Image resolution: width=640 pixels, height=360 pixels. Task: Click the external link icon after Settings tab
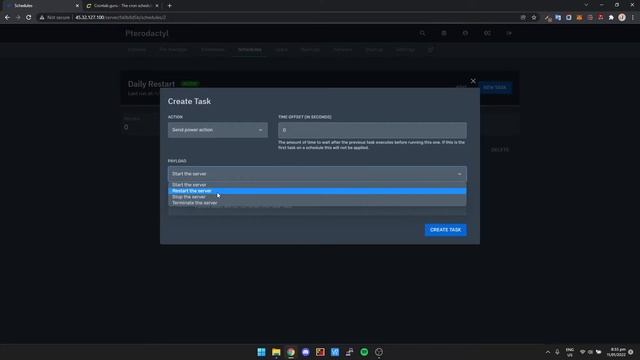[430, 50]
